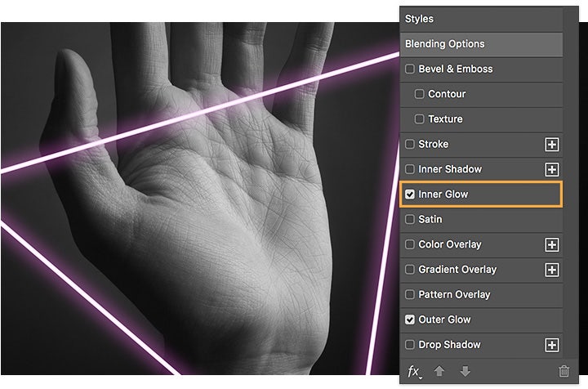Turn on the Satin checkbox

[x=410, y=220]
